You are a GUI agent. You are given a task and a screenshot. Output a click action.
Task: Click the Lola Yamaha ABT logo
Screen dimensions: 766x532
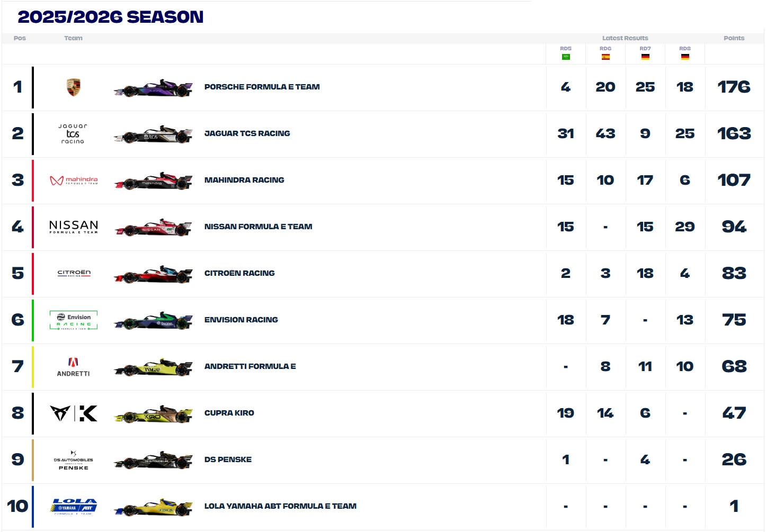[x=74, y=507]
